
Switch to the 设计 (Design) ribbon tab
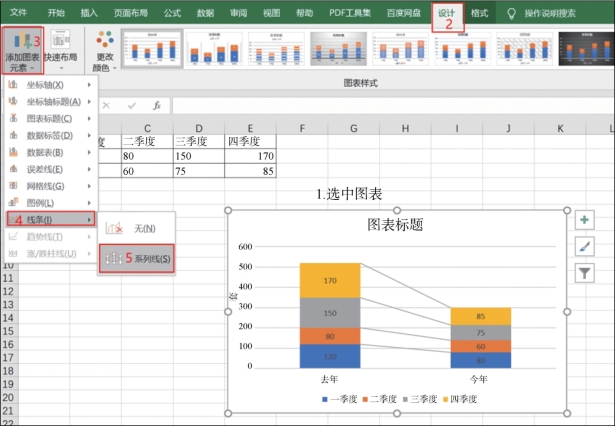click(x=447, y=13)
